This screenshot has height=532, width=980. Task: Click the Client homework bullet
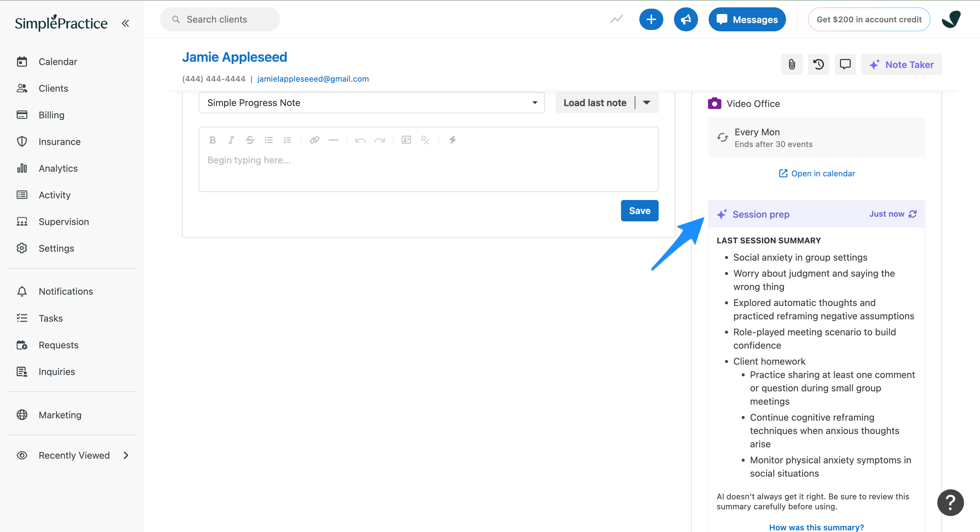769,361
